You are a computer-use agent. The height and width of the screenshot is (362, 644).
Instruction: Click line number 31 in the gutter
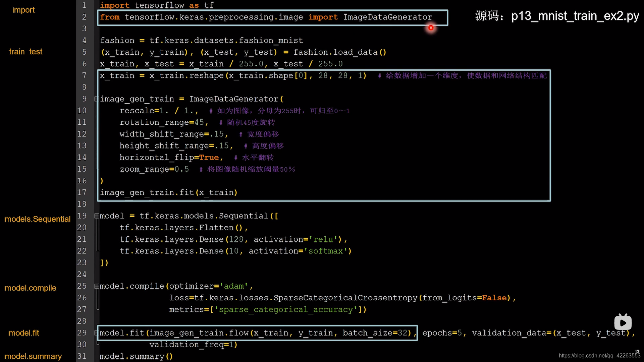[82, 356]
